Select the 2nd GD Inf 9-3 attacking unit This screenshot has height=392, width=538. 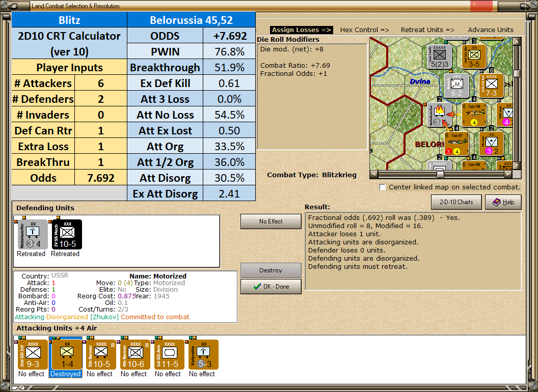(x=33, y=355)
